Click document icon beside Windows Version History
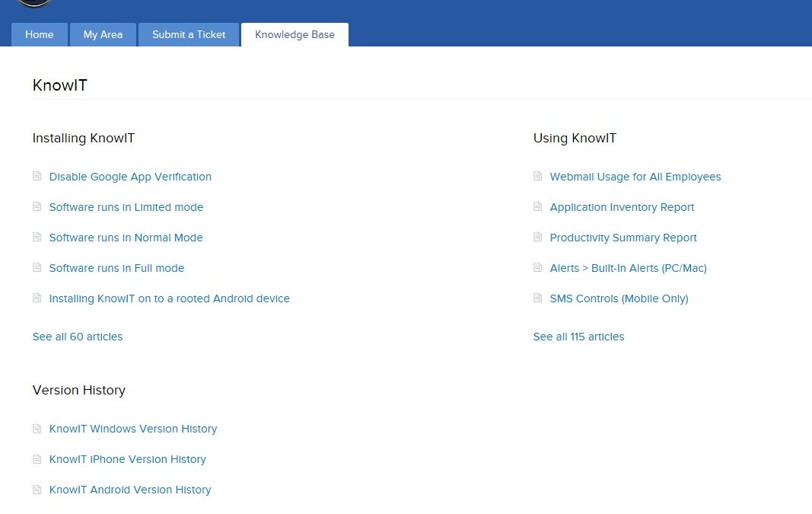Viewport: 812px width, 514px height. tap(37, 429)
